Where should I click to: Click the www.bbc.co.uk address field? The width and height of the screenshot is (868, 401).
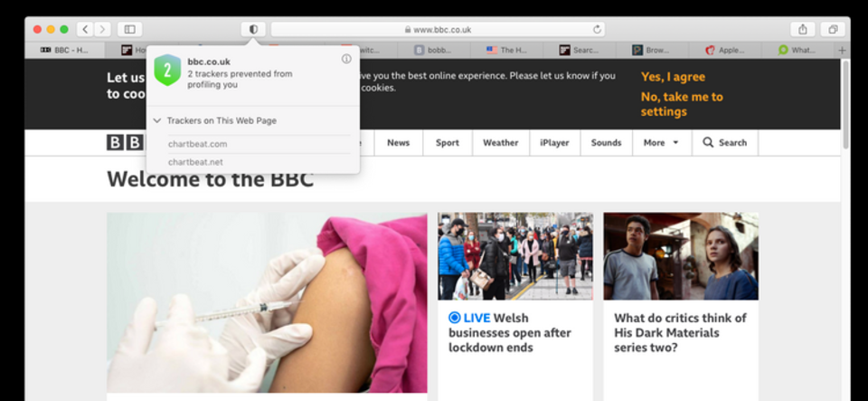pos(438,29)
